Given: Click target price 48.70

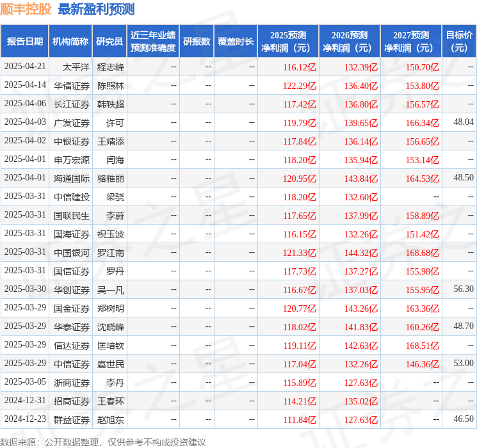Looking at the screenshot, I should point(464,326).
